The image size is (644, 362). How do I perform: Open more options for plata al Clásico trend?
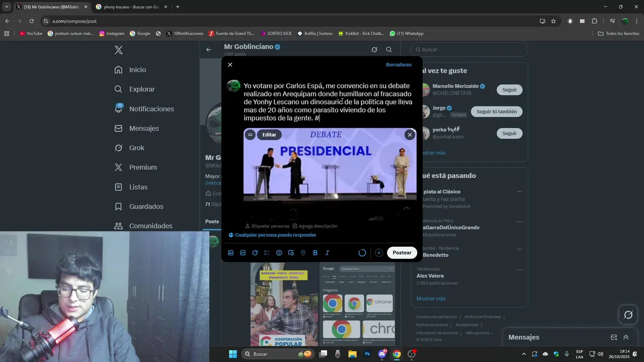(519, 192)
